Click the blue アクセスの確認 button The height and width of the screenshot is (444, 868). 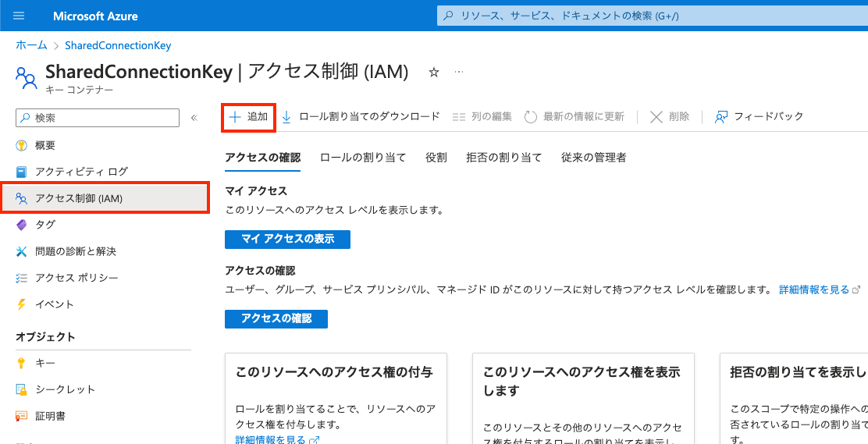point(276,319)
